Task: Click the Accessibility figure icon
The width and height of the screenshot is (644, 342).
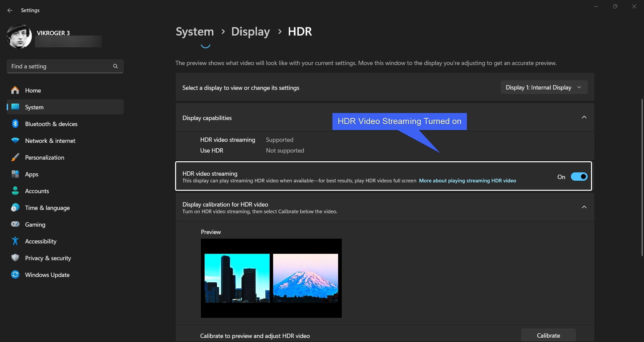Action: coord(15,241)
